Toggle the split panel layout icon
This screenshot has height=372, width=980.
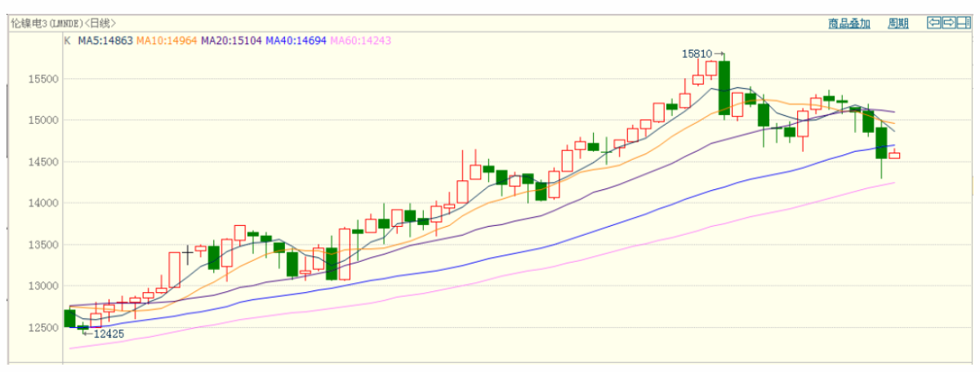pos(964,23)
